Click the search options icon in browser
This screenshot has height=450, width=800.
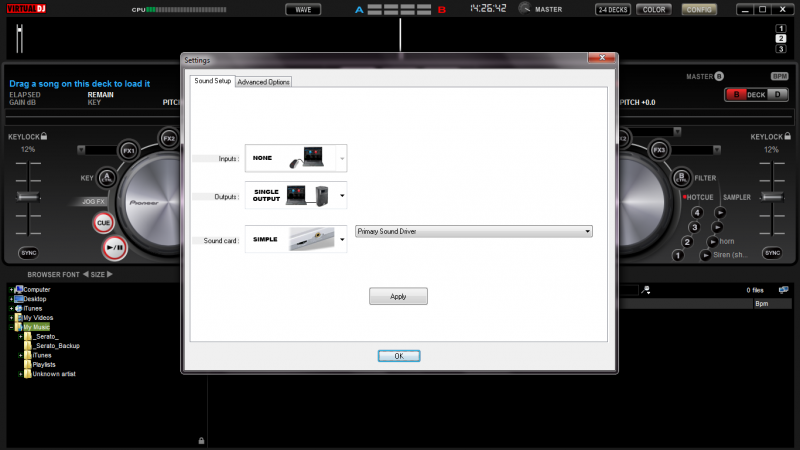(x=646, y=290)
